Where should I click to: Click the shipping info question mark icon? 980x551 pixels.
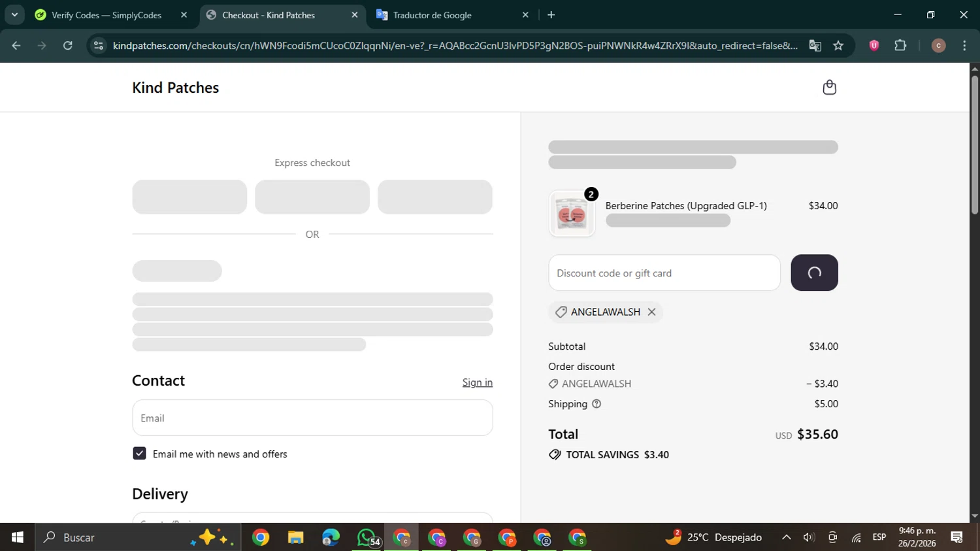(x=596, y=404)
